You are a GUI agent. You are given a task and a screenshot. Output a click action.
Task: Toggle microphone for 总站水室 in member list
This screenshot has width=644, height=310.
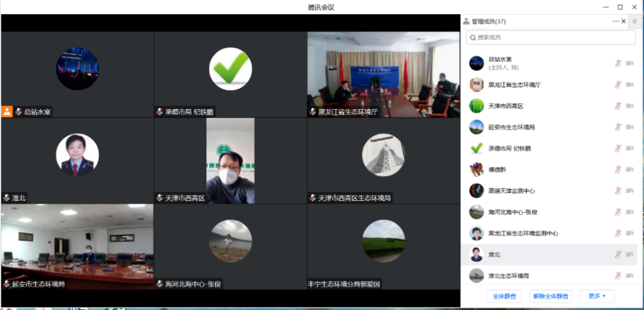pyautogui.click(x=618, y=63)
